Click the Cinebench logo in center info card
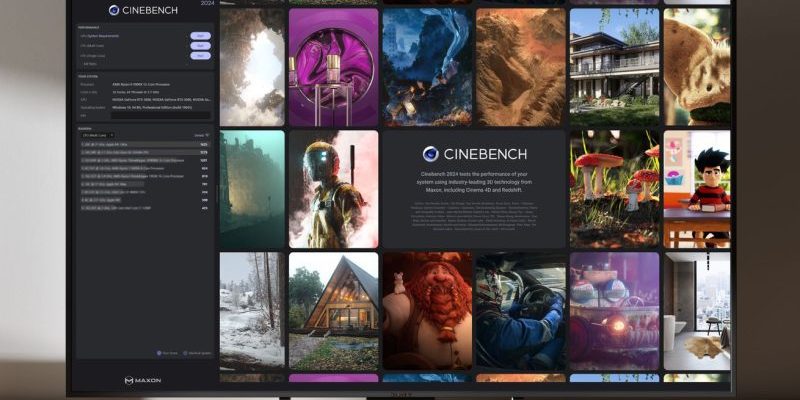800x400 pixels. [474, 154]
